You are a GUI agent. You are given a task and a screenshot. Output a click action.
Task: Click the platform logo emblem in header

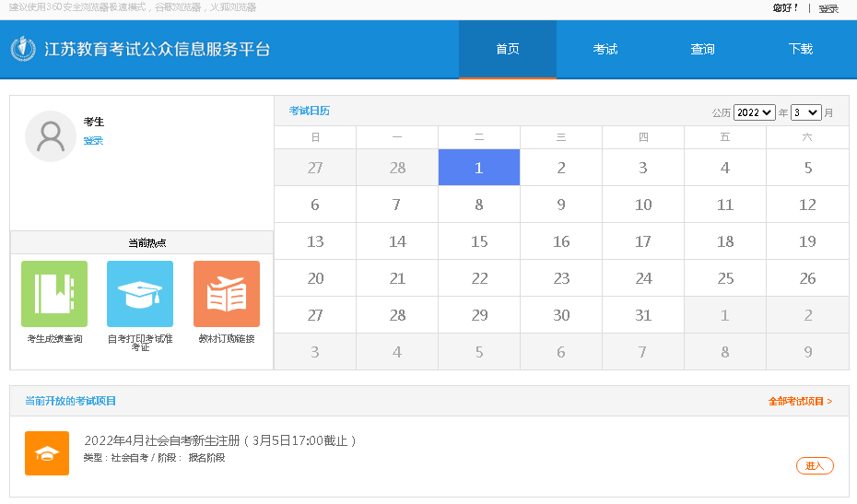tap(23, 49)
